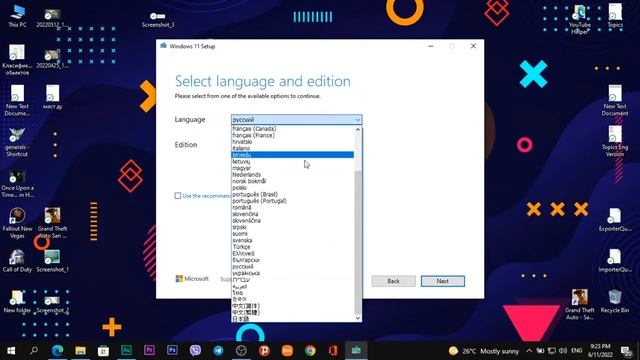
Task: Click language list scroll-up arrow
Action: tap(358, 129)
